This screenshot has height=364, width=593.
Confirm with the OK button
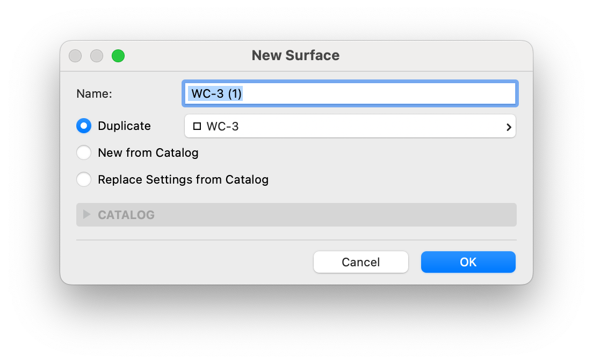[x=468, y=262]
